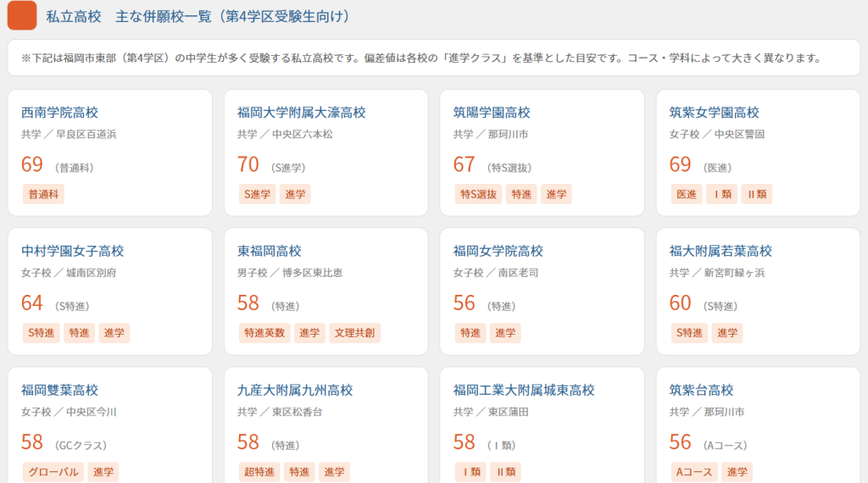868x483 pixels.
Task: Select the S特進 tag under 福大附属若葉高校
Action: (x=690, y=333)
